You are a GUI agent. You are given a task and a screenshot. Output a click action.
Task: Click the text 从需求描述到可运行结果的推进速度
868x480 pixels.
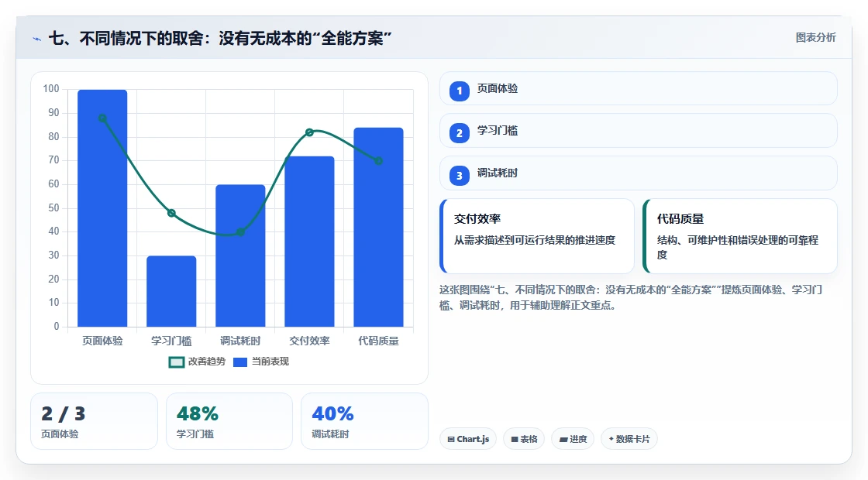(x=535, y=240)
